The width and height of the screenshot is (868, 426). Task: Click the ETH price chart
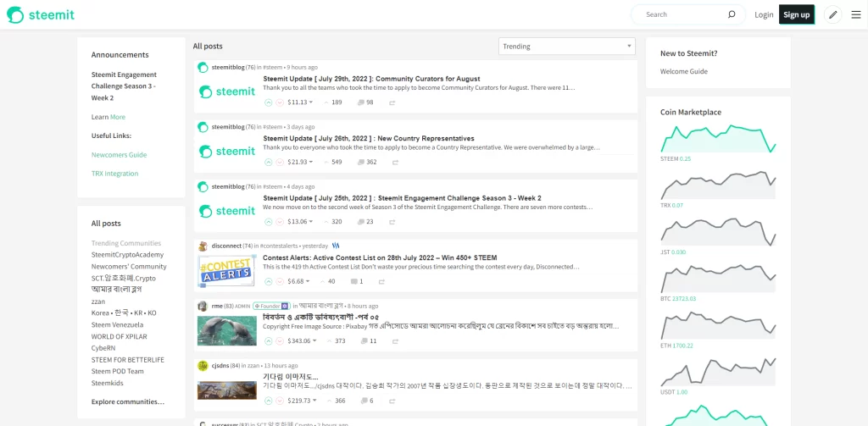click(718, 325)
